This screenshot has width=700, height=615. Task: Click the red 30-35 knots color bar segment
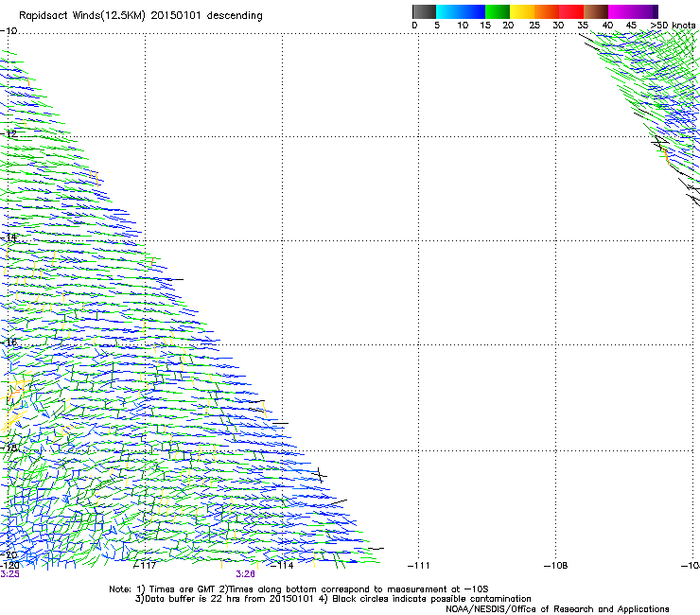[571, 11]
